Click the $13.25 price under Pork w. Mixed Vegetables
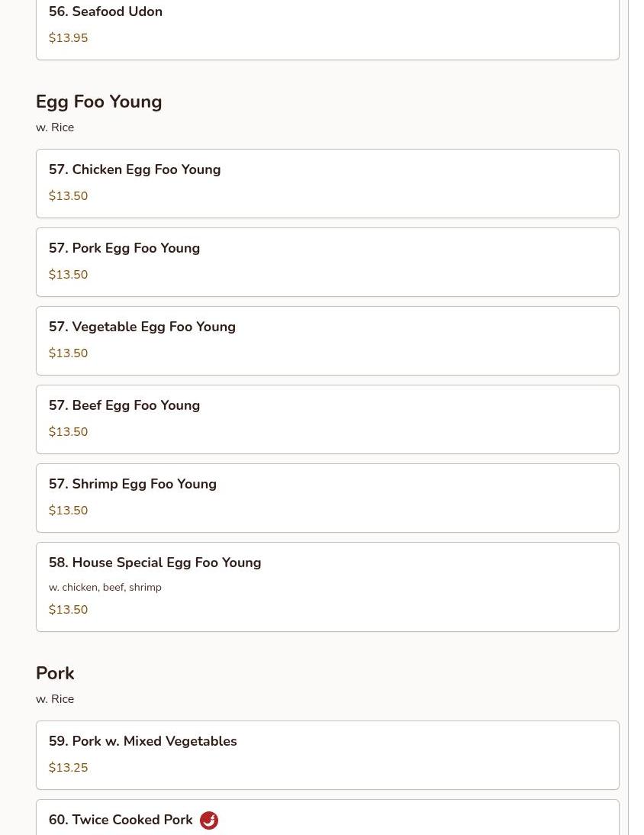Image resolution: width=644 pixels, height=835 pixels. (69, 768)
